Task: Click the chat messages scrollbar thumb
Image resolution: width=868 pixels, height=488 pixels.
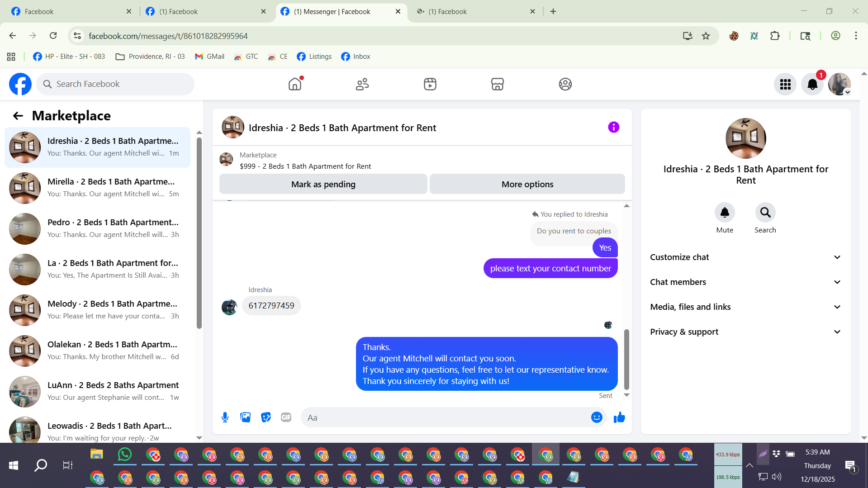Action: pos(626,359)
